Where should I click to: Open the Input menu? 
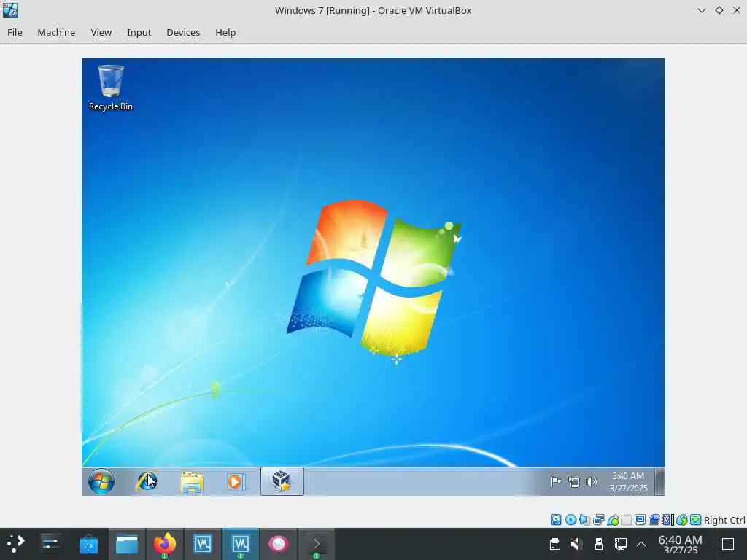click(139, 32)
